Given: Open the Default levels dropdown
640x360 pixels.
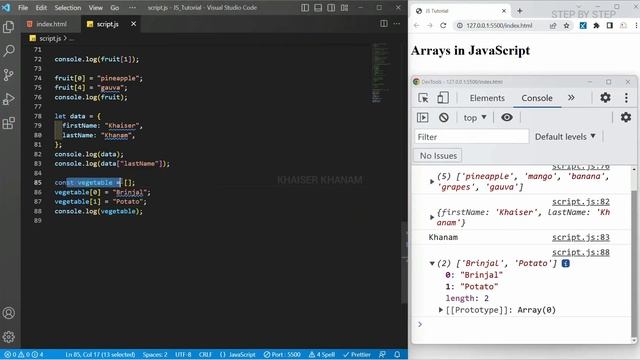Looking at the screenshot, I should [565, 137].
